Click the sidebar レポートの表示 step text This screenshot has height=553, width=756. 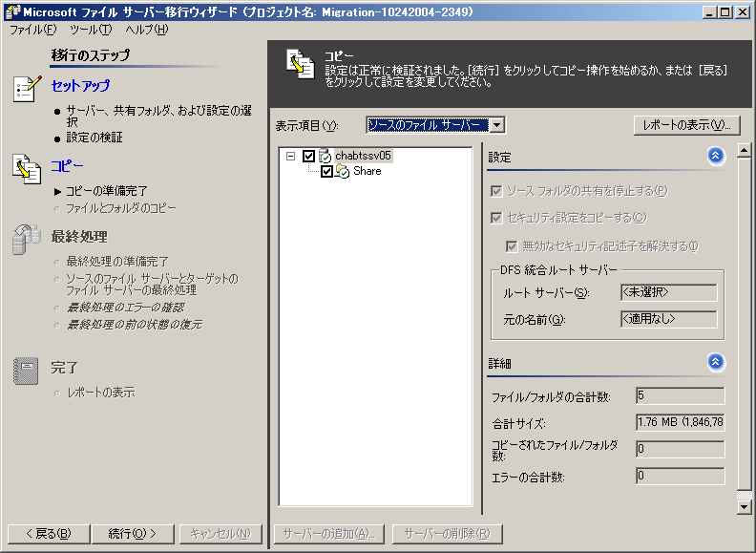tap(100, 393)
